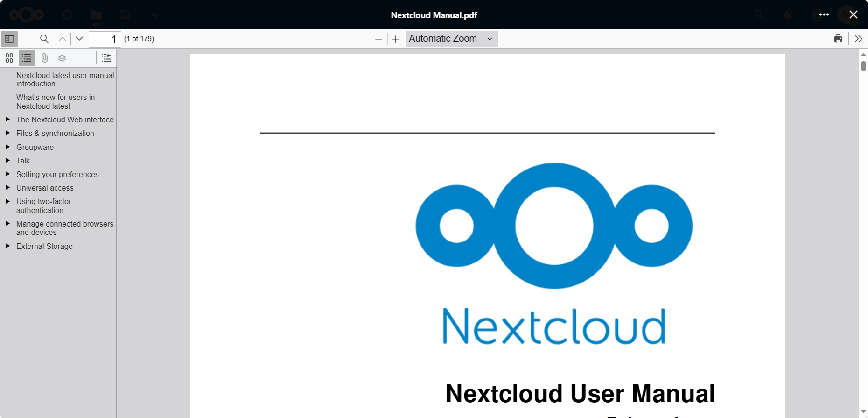Expand the Talk outline section
This screenshot has height=418, width=868.
click(7, 161)
